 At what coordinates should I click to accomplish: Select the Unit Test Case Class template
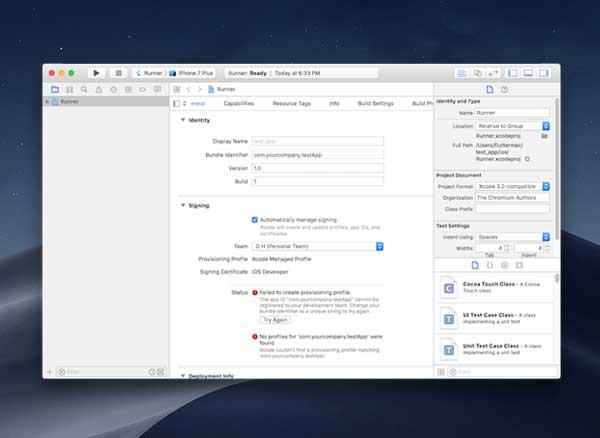click(494, 349)
